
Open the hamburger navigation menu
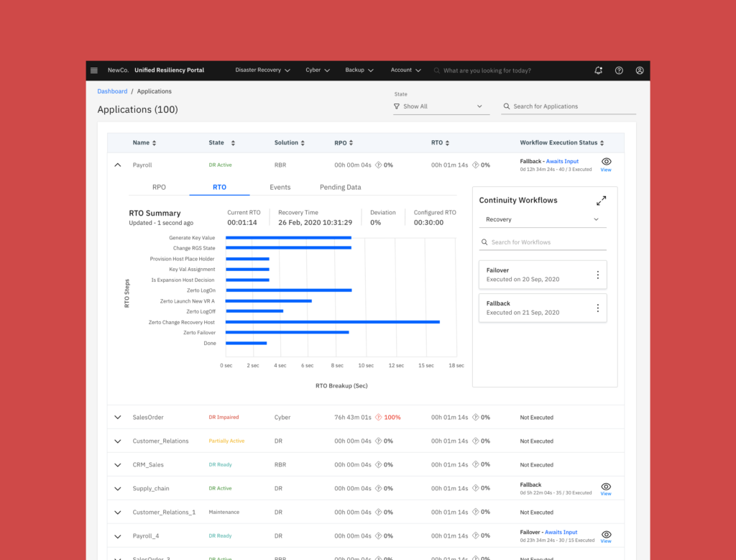(94, 70)
